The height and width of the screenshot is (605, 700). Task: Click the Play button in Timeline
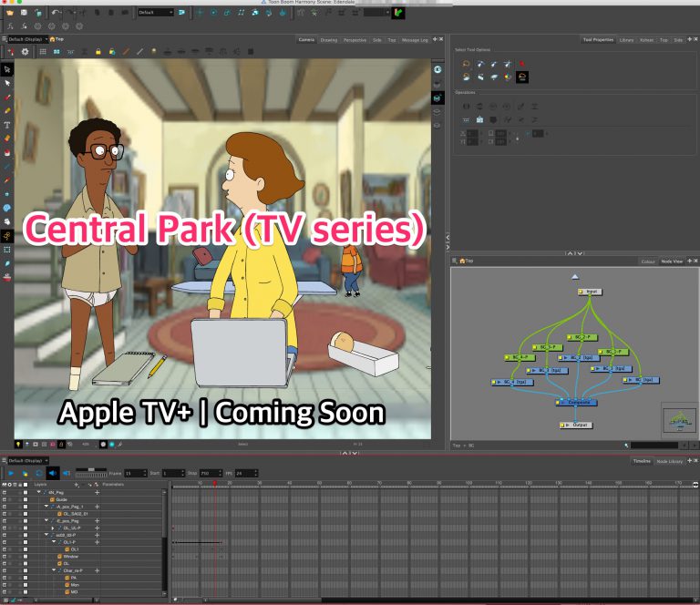[x=11, y=473]
